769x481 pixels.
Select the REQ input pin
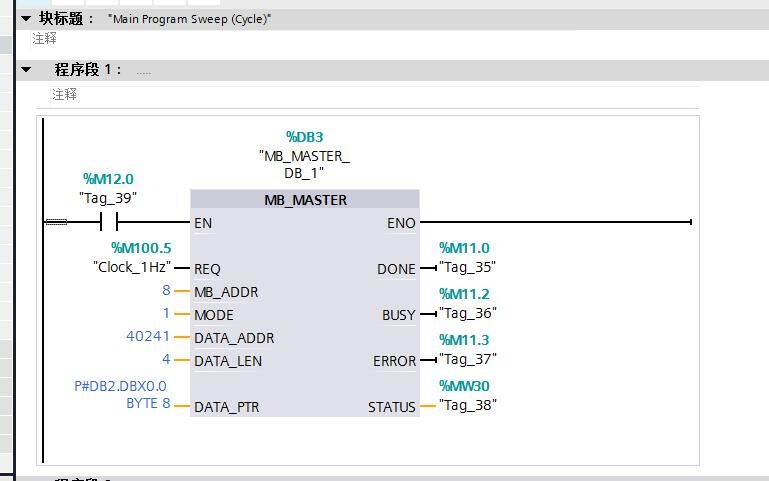point(207,269)
